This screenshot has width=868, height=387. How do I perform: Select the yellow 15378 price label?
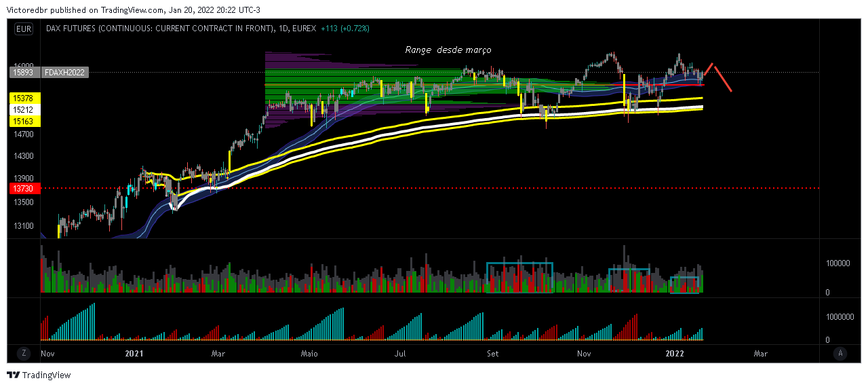(x=24, y=98)
